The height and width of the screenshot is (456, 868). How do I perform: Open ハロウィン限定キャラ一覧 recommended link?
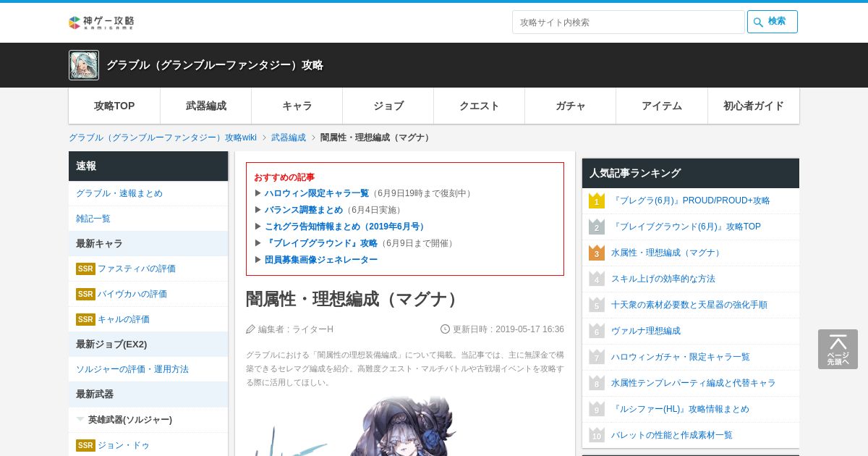317,193
